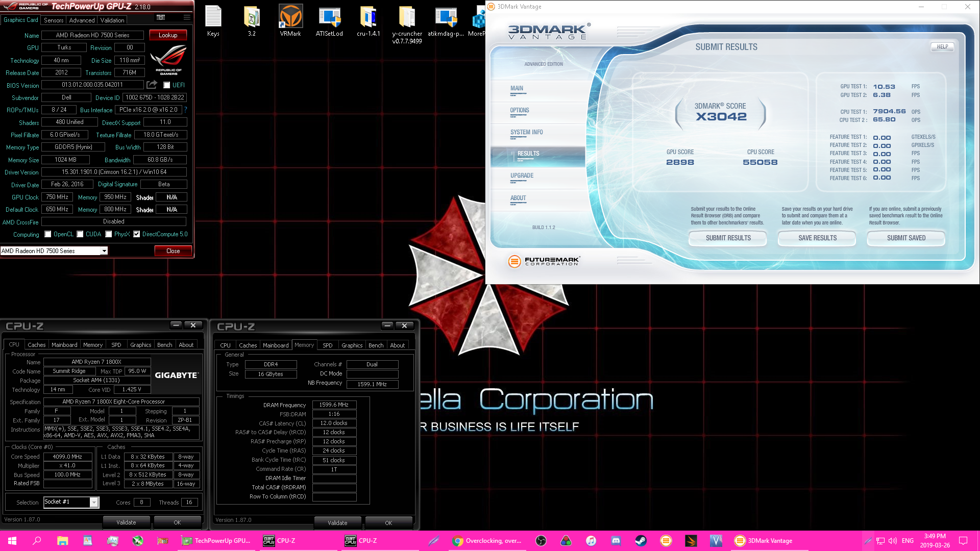Click SUBMIT RESULTS button in 3DMark
Screen dimensions: 980x551
click(x=728, y=238)
